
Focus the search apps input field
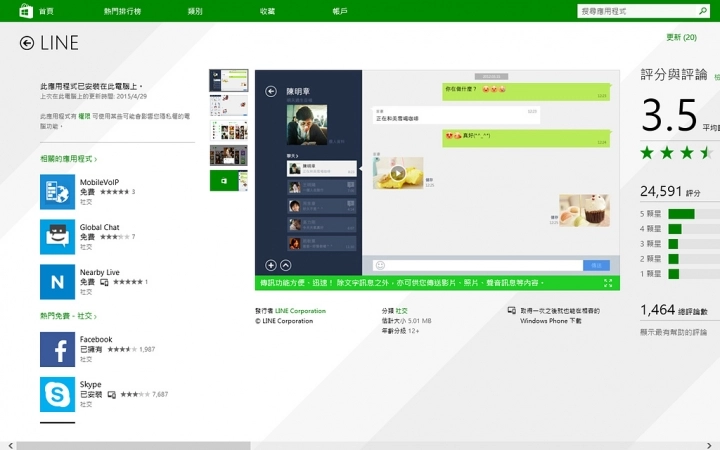[x=637, y=11]
